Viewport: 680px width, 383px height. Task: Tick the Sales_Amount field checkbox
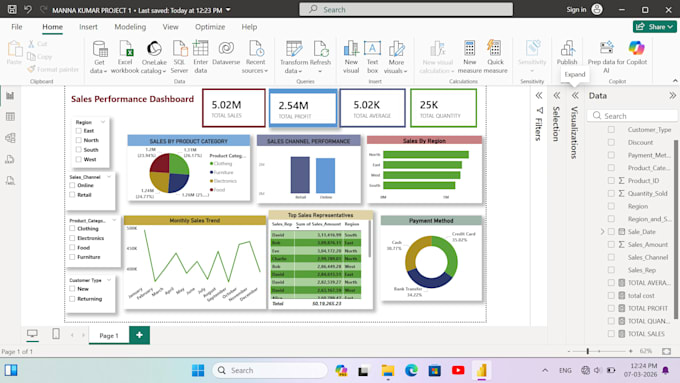[x=611, y=244]
